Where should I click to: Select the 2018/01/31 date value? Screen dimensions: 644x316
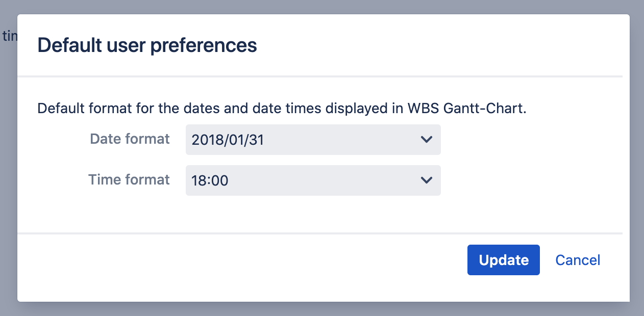[228, 140]
